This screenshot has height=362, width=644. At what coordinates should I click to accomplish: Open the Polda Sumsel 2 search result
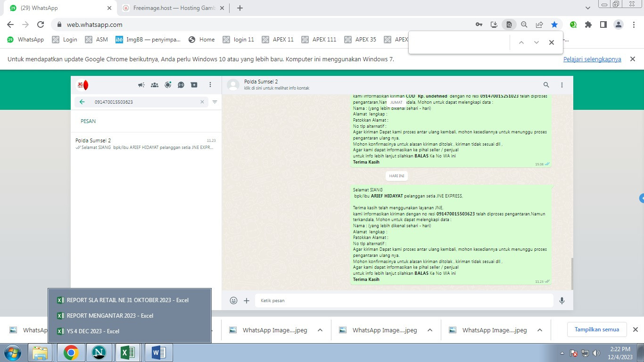pyautogui.click(x=146, y=144)
